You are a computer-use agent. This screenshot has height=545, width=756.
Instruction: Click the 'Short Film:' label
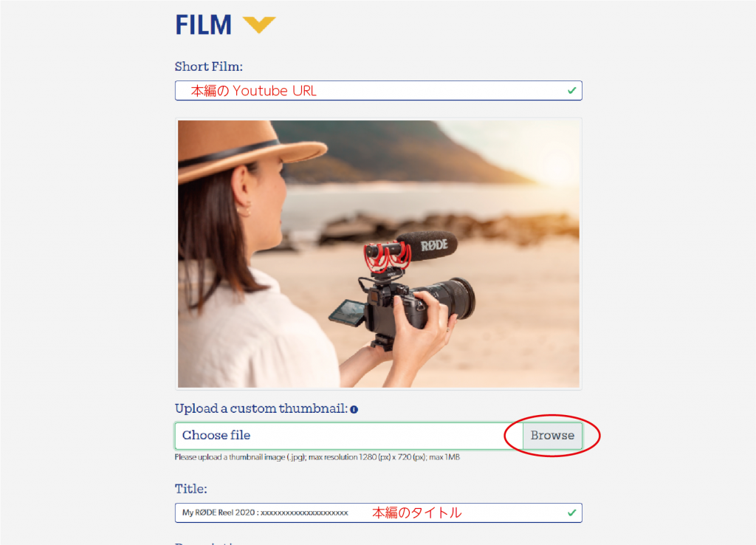[x=209, y=66]
